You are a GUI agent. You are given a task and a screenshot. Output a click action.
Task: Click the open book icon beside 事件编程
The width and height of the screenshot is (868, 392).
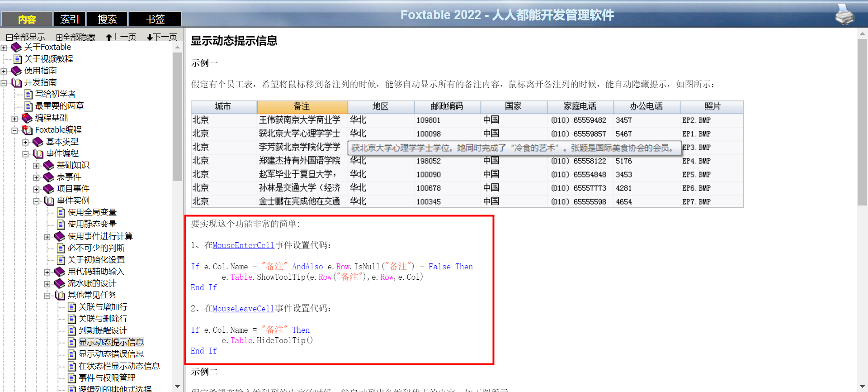[x=38, y=153]
